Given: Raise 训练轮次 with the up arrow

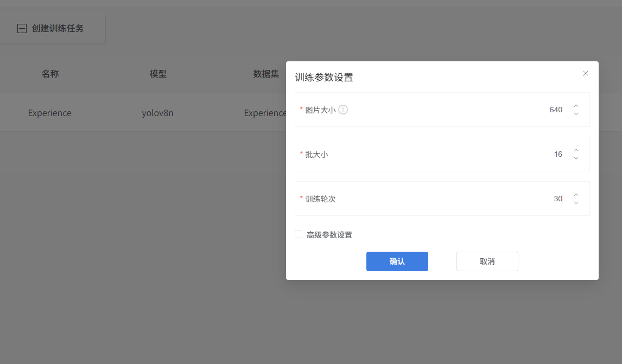Looking at the screenshot, I should click(576, 195).
